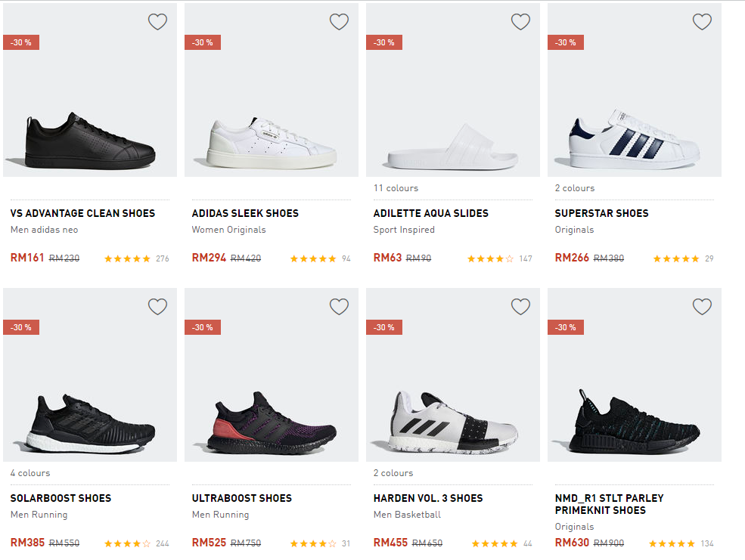Toggle heart for NMD_R1 STLT Parley Primeknit
745x560 pixels.
pos(702,307)
